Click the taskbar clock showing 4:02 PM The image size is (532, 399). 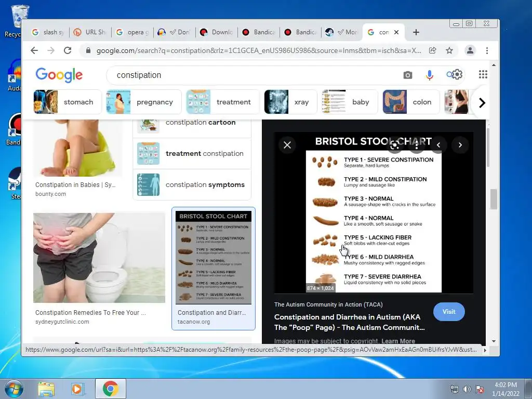506,389
